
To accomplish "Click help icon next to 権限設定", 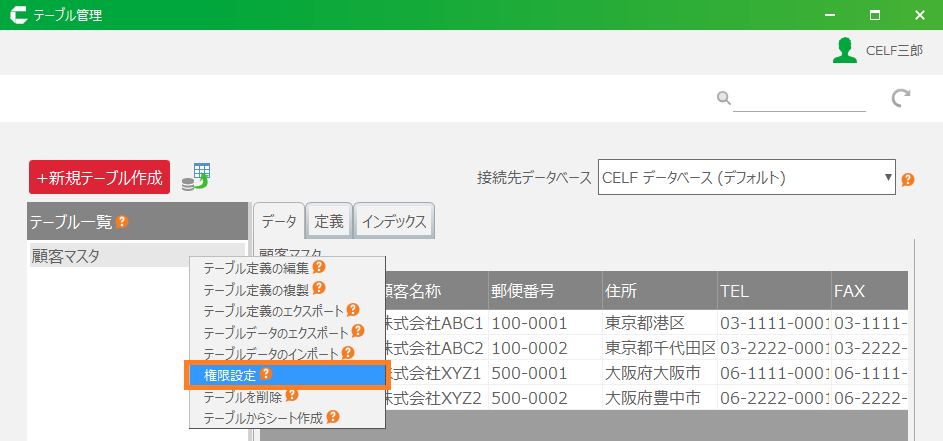I will tap(266, 374).
